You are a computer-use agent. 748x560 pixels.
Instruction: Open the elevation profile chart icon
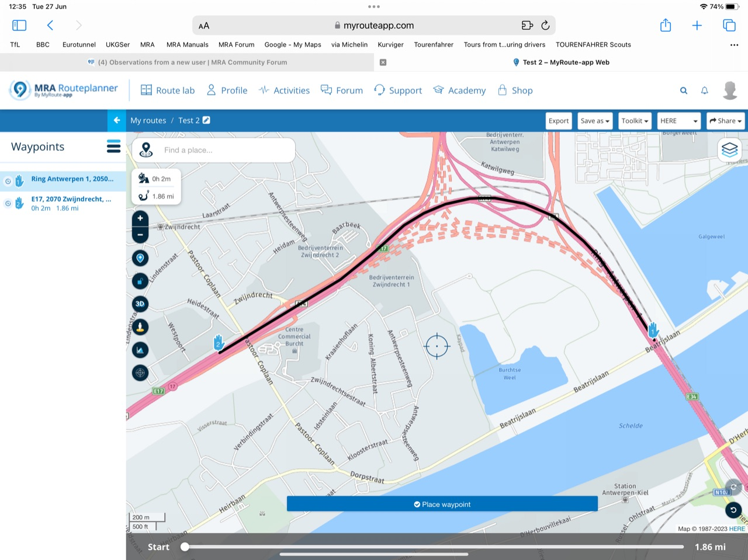tap(140, 350)
